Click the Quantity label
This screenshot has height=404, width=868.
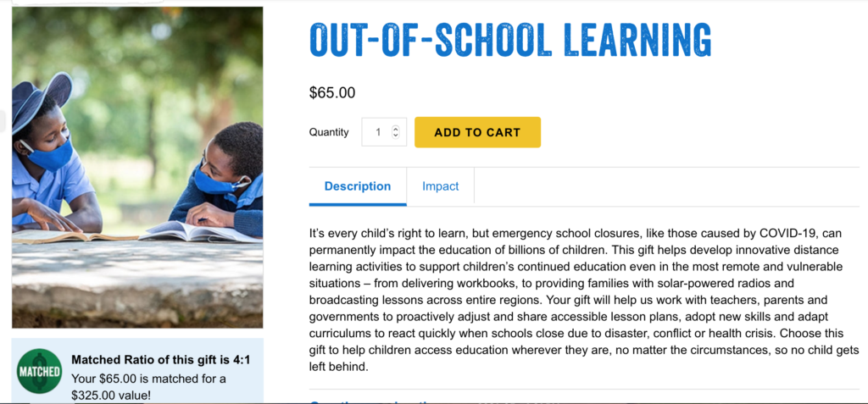tap(329, 132)
